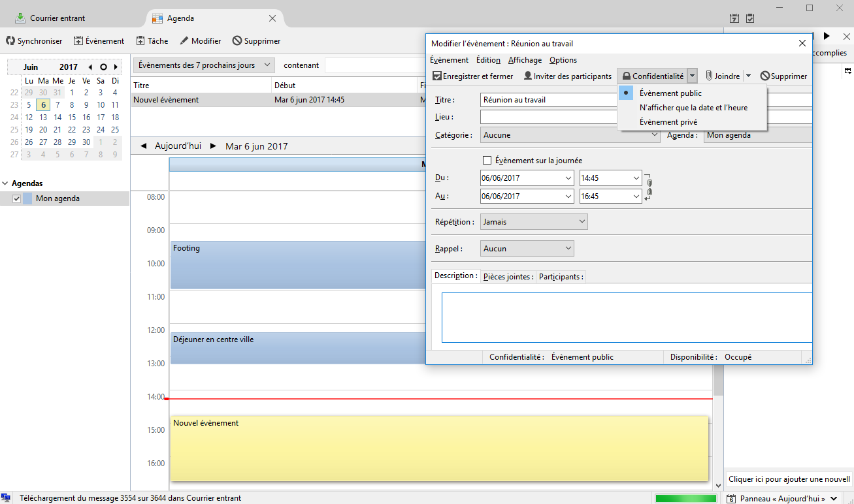The height and width of the screenshot is (504, 854).
Task: Click inside the Lieu input field
Action: (x=548, y=117)
